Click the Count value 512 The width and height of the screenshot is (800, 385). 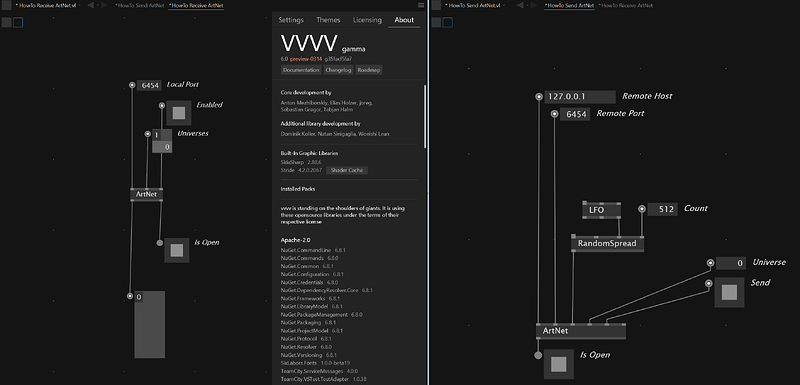click(662, 209)
